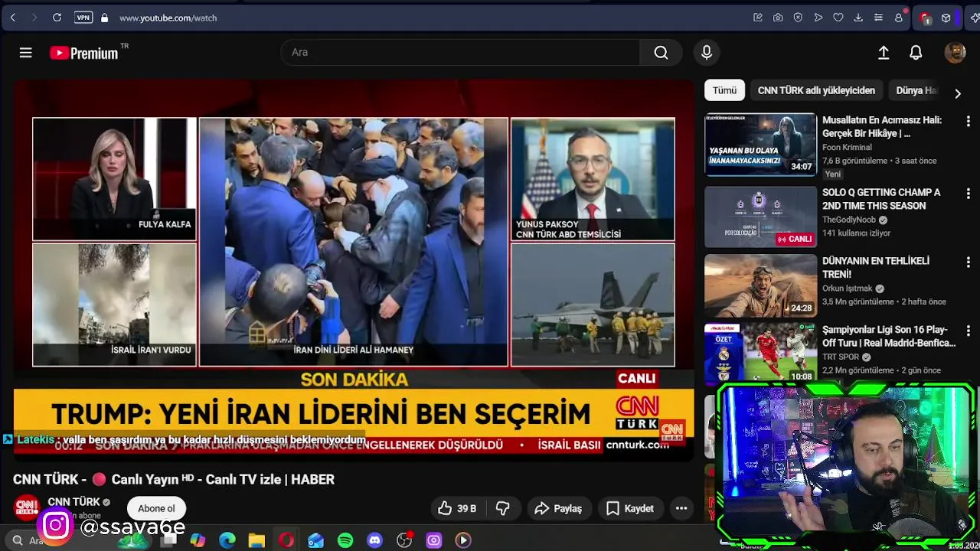This screenshot has width=980, height=551.
Task: Open options menu for Şampiyonlar Ligi video
Action: pyautogui.click(x=968, y=331)
